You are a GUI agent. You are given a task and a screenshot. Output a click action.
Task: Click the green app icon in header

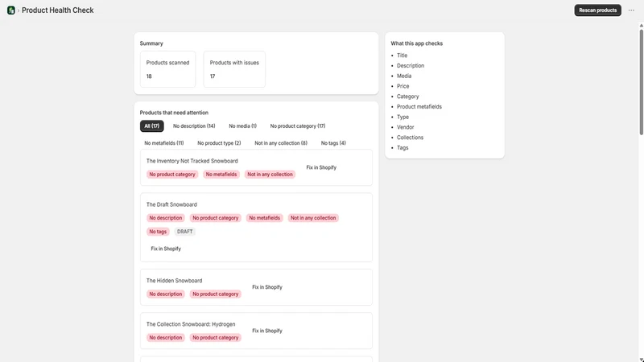pos(11,10)
